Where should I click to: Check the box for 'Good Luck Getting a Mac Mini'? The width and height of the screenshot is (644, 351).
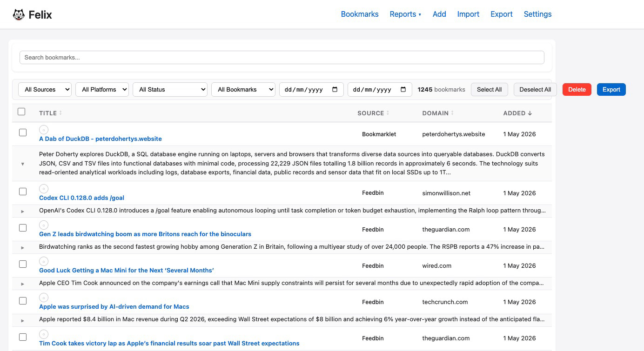23,264
